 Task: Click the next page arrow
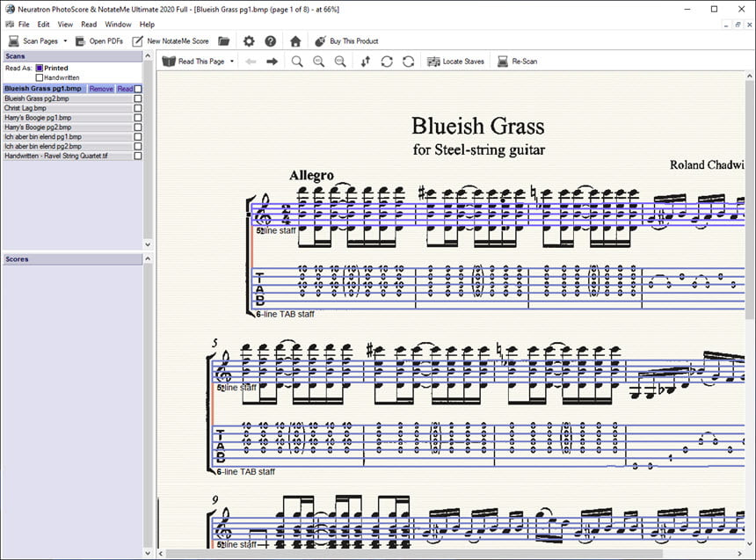click(x=273, y=62)
